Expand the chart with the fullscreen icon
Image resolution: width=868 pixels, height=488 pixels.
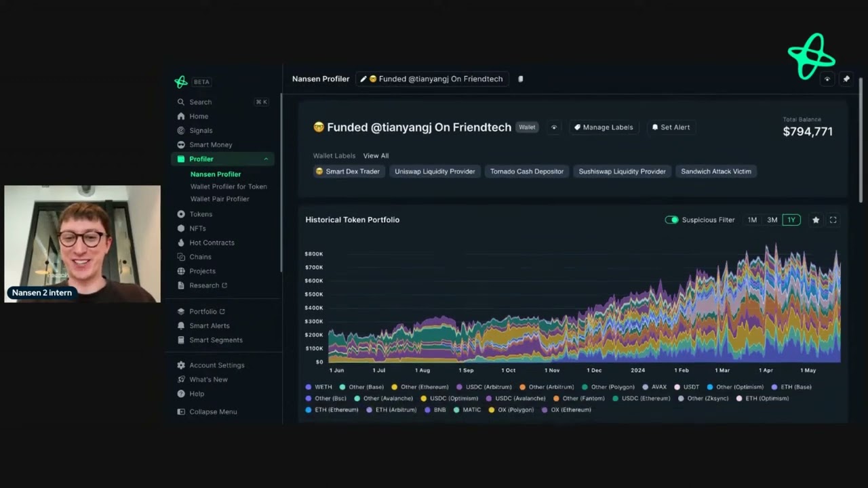pyautogui.click(x=833, y=220)
